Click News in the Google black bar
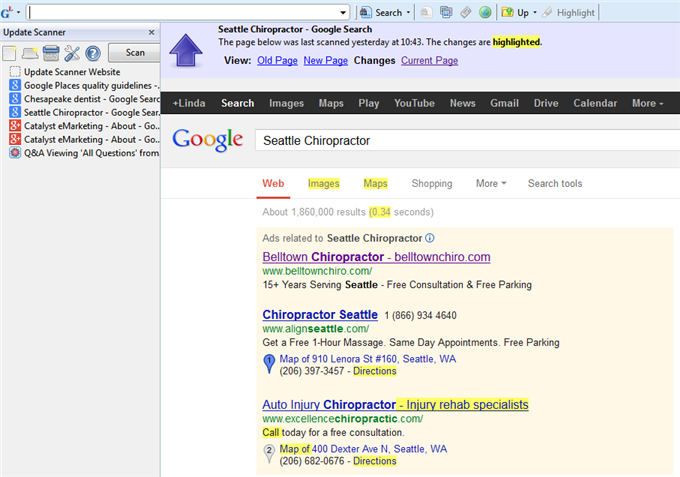 pos(462,103)
